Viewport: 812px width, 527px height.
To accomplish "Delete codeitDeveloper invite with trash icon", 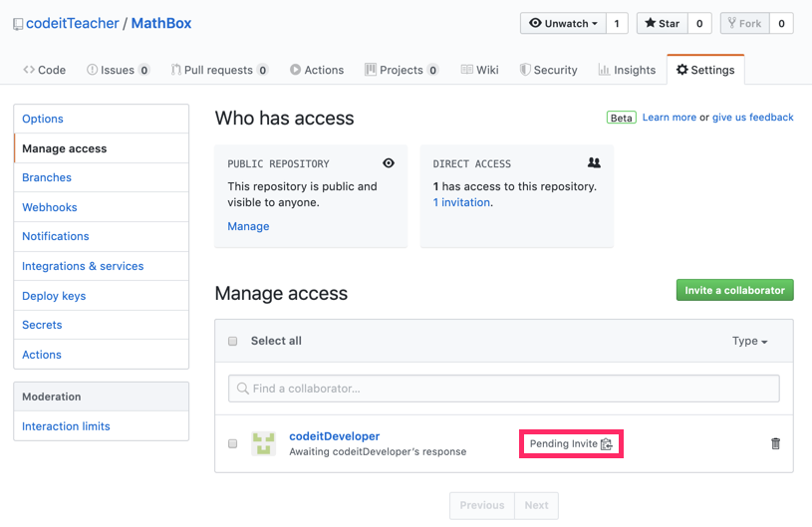I will pos(775,443).
